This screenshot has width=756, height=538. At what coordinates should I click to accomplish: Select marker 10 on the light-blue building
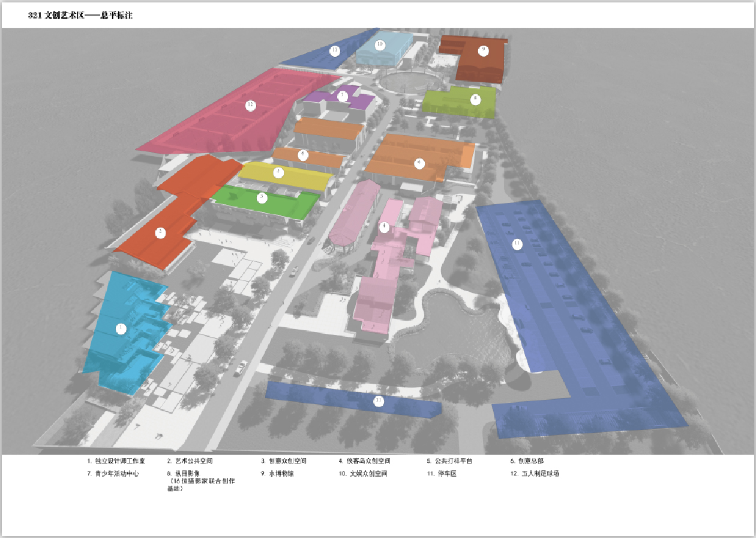[x=379, y=45]
